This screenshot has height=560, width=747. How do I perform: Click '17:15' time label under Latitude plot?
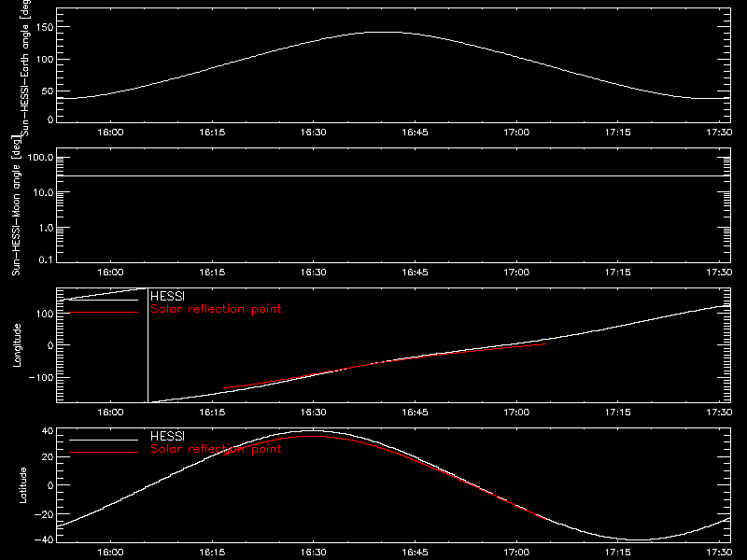coord(618,552)
